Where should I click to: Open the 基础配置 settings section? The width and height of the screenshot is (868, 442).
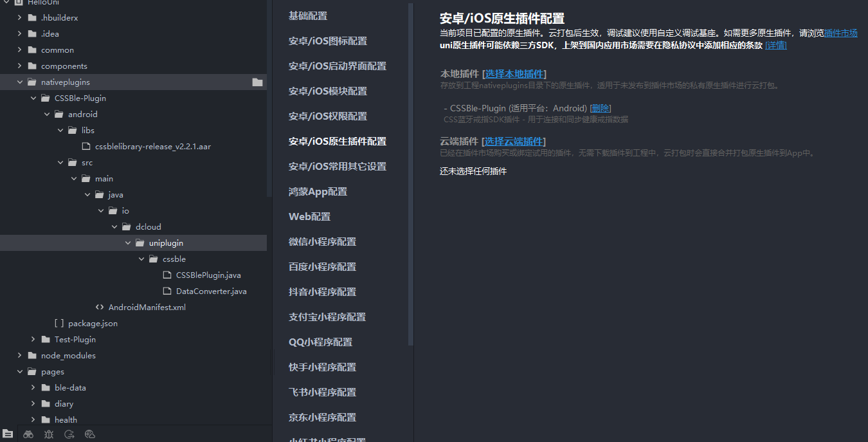pos(307,16)
